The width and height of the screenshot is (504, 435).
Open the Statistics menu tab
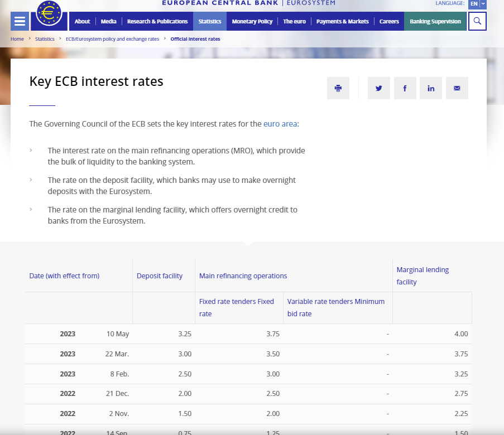click(x=210, y=21)
